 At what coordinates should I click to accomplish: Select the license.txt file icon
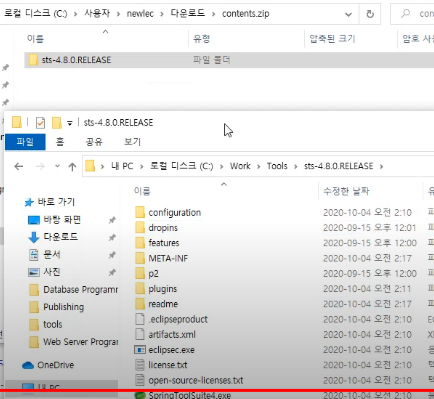coord(140,365)
